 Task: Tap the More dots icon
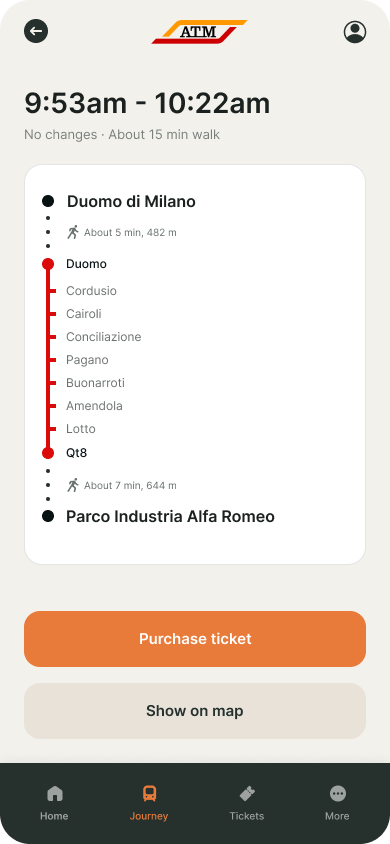pos(338,793)
